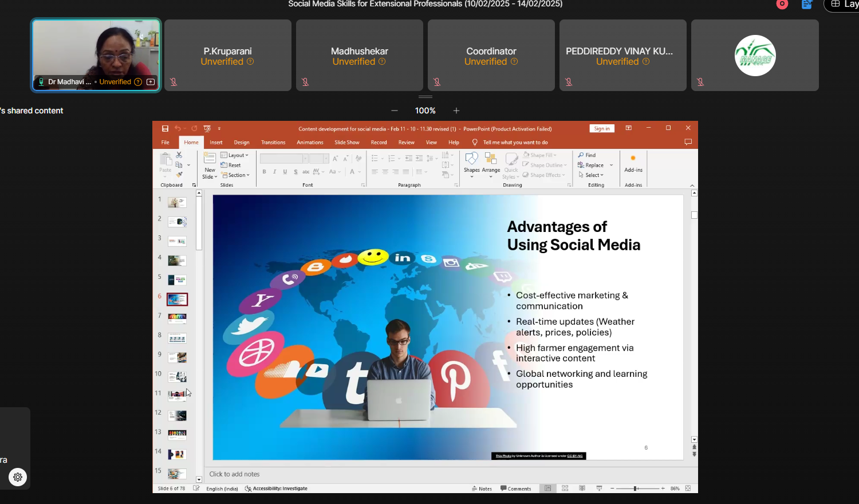Screen dimensions: 859x504
Task: Zoom out shared content with minus button
Action: [x=395, y=111]
